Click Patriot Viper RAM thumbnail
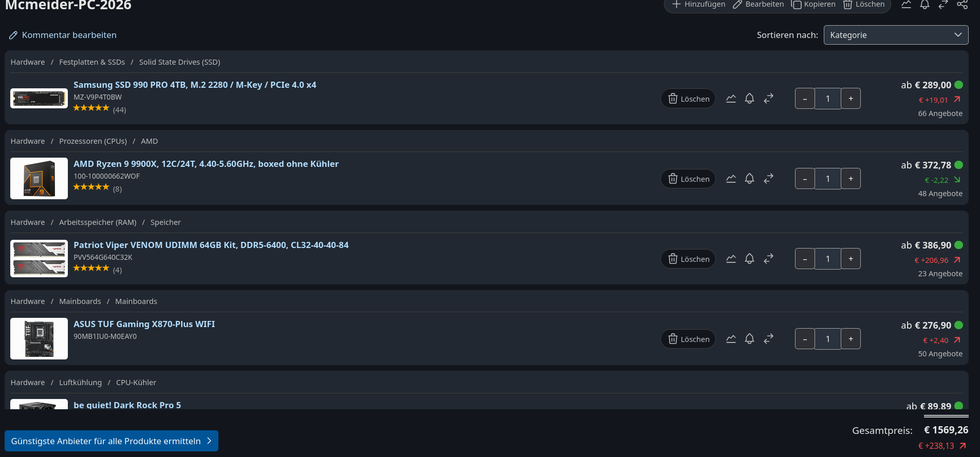The width and height of the screenshot is (980, 457). (39, 258)
